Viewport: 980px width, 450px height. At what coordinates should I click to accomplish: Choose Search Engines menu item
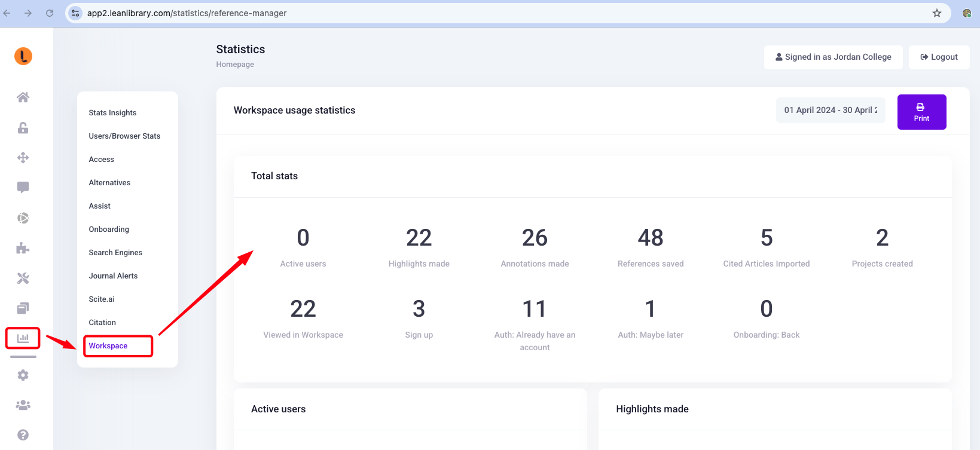pyautogui.click(x=115, y=253)
